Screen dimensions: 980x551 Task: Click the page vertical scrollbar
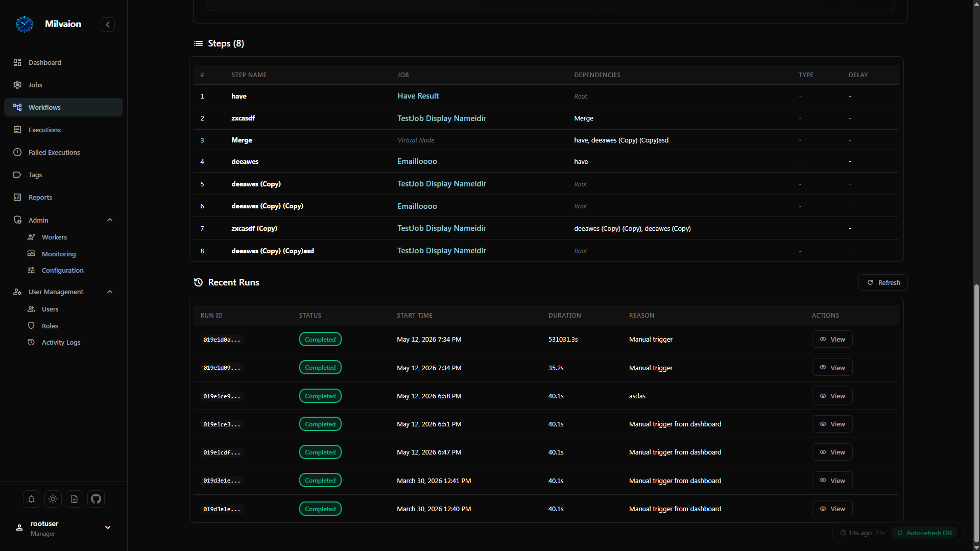click(x=976, y=413)
